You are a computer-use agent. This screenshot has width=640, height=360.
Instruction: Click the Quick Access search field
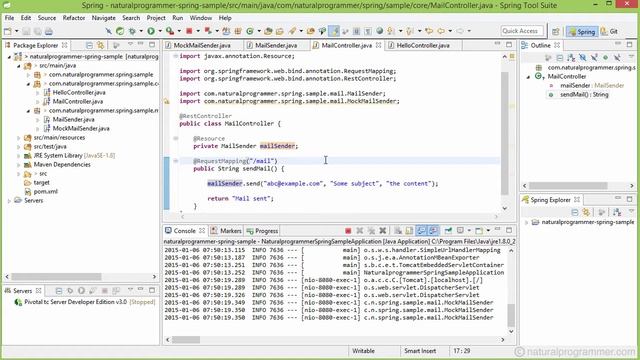(522, 31)
